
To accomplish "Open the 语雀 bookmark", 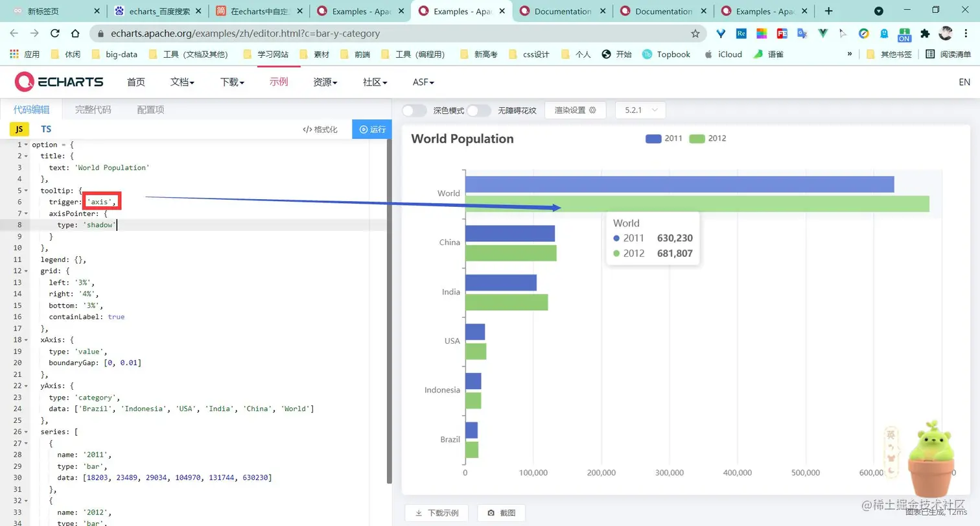I will pyautogui.click(x=768, y=54).
